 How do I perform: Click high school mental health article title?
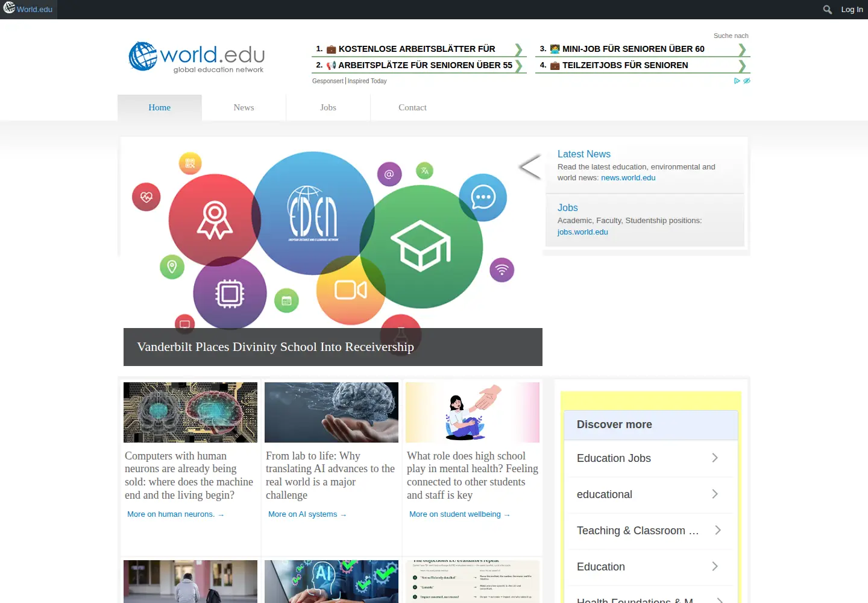(x=473, y=475)
